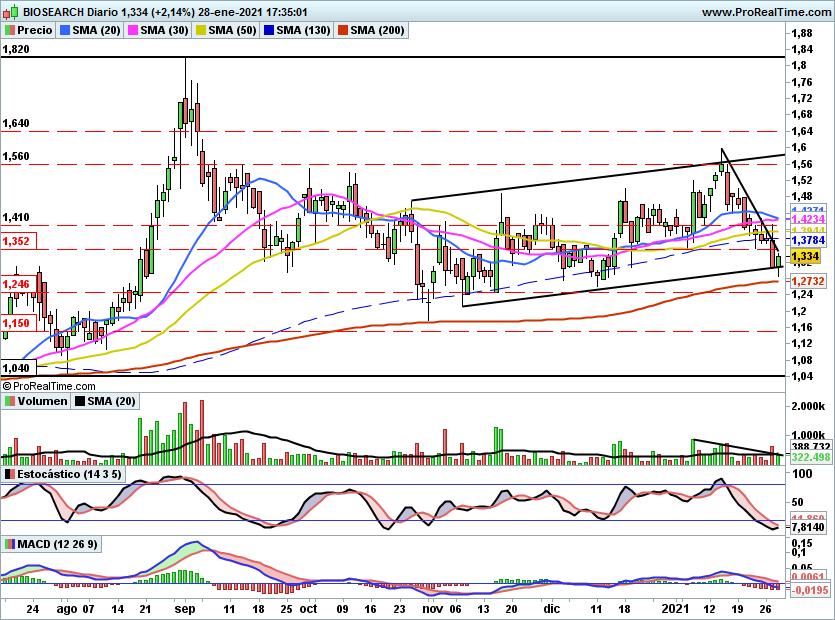Click the MACD indicator icon
Screen dimensions: 835x620
tap(10, 544)
